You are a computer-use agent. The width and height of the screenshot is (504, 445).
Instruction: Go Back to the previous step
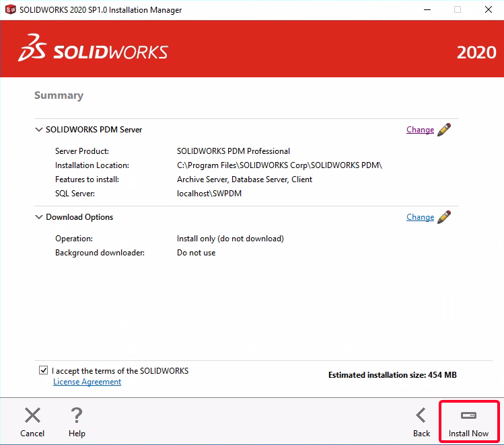pyautogui.click(x=421, y=423)
